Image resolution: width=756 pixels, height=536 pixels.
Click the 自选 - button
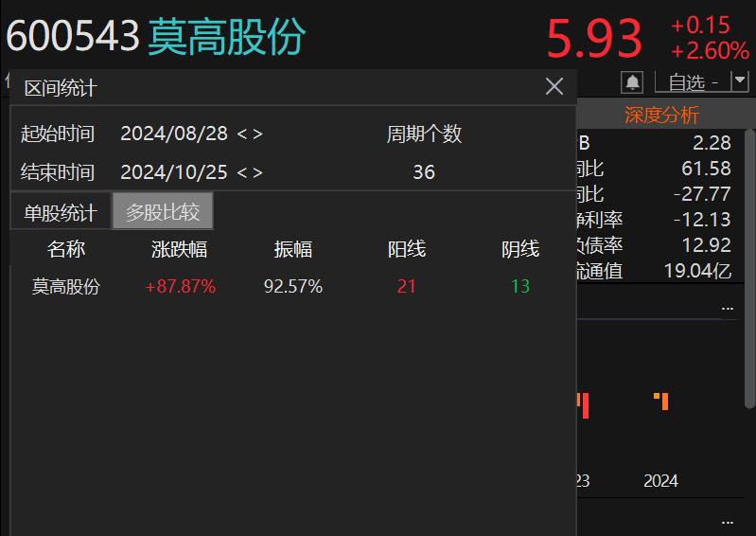pyautogui.click(x=693, y=82)
